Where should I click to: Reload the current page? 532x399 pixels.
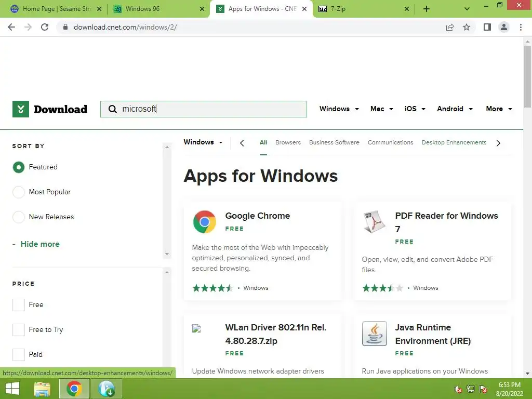(45, 27)
